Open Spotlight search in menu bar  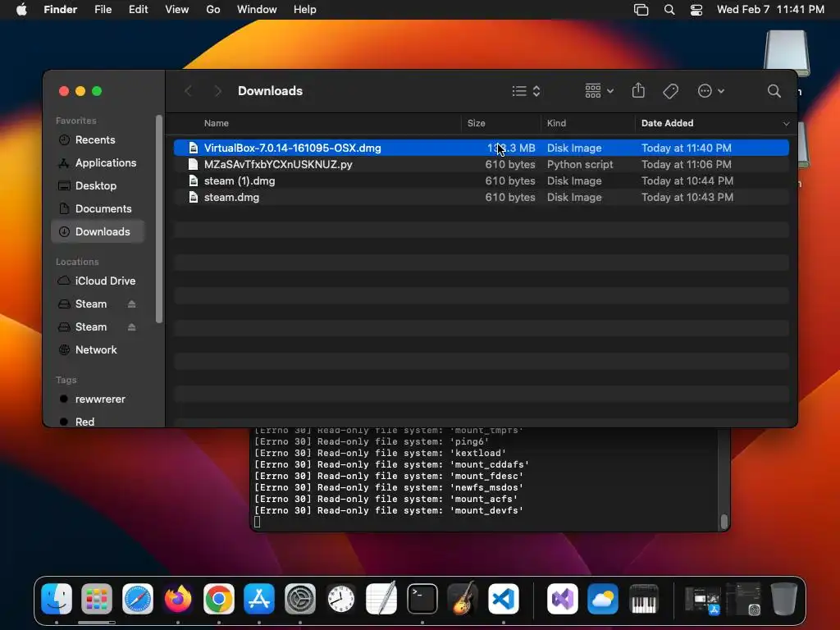(x=669, y=10)
